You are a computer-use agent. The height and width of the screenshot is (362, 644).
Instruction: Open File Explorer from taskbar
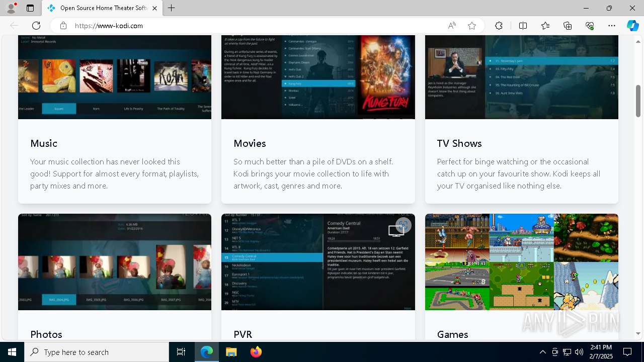231,352
